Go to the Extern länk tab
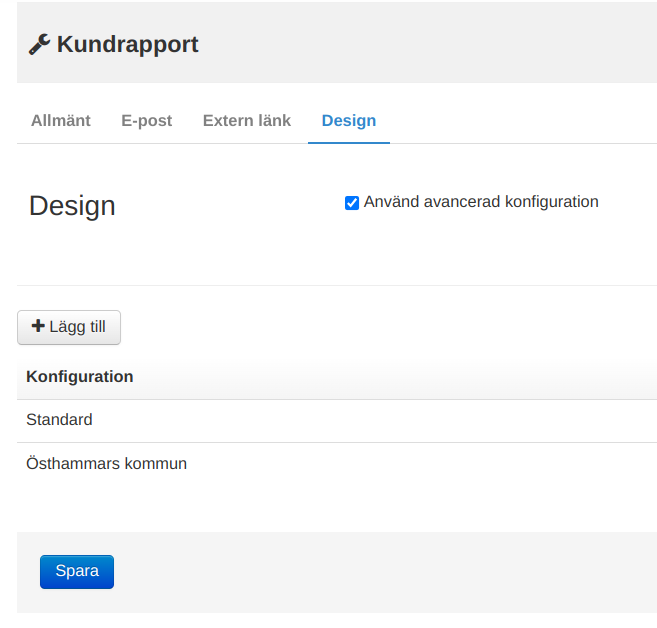 click(x=247, y=121)
